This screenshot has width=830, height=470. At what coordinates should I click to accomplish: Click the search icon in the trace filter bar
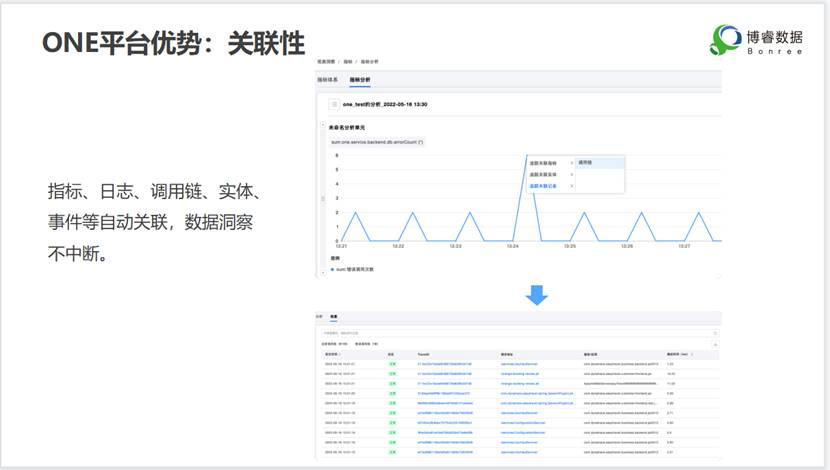point(714,332)
